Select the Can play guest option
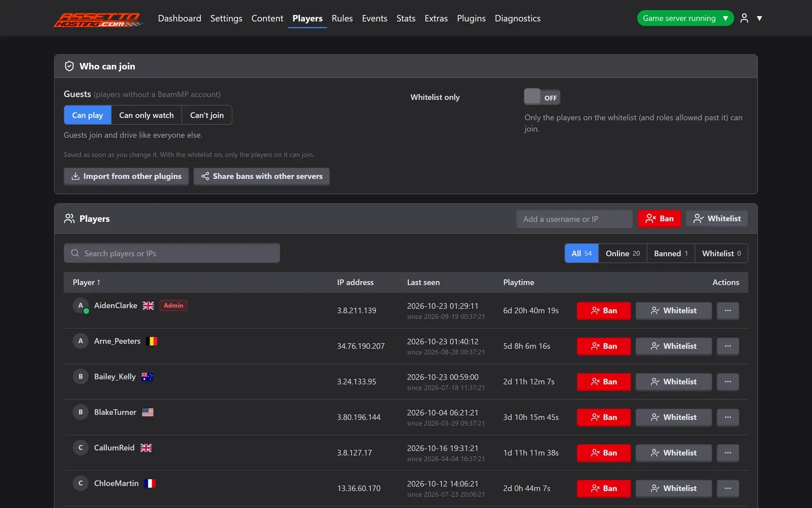The height and width of the screenshot is (508, 812). 87,115
